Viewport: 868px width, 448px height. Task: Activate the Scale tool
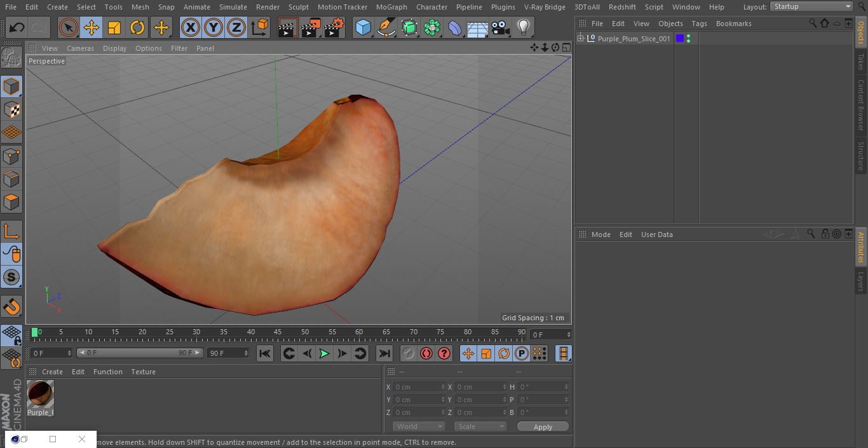114,27
